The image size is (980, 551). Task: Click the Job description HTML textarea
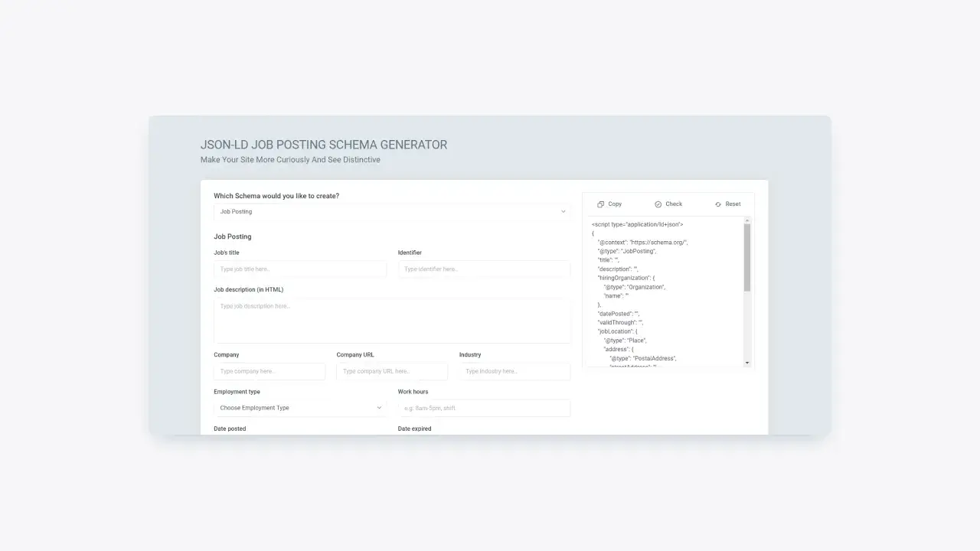(x=392, y=321)
